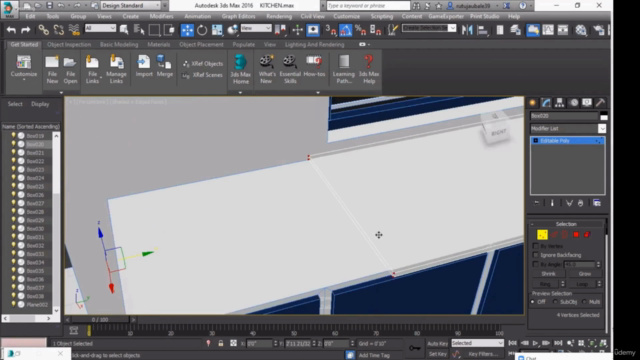Image resolution: width=640 pixels, height=360 pixels.
Task: Activate the Select and Scale tool
Action: tap(217, 30)
